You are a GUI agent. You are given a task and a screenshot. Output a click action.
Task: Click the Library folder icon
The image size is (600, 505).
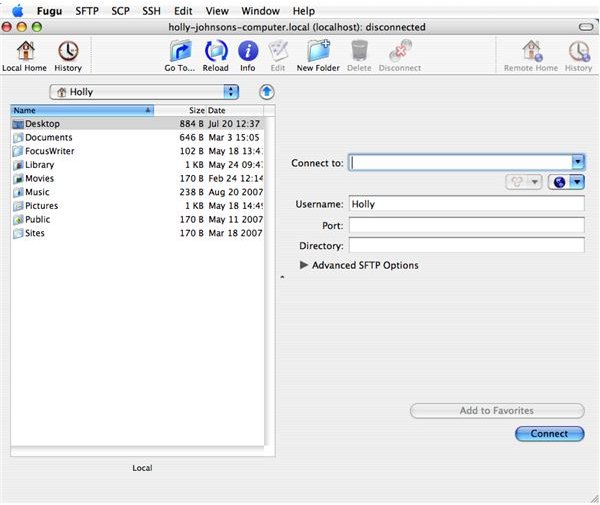click(18, 165)
